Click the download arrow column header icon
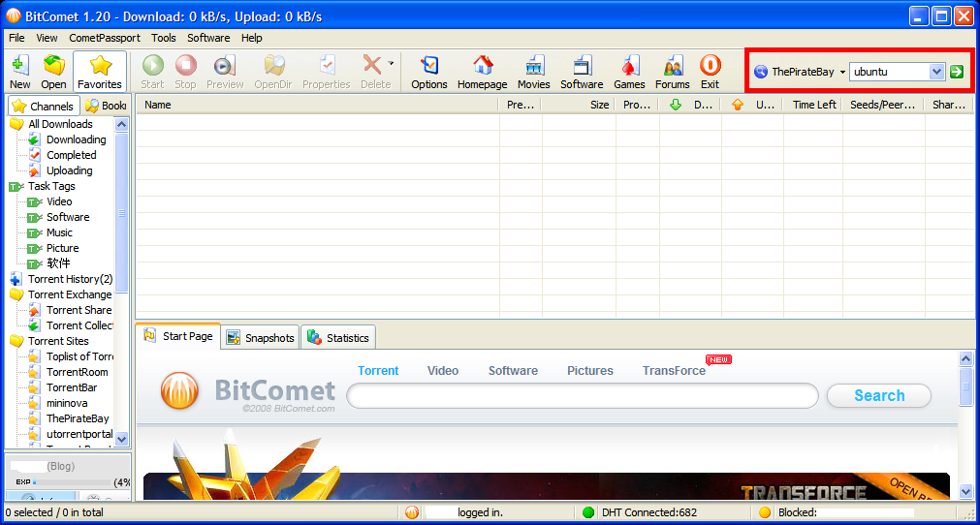 pyautogui.click(x=676, y=105)
